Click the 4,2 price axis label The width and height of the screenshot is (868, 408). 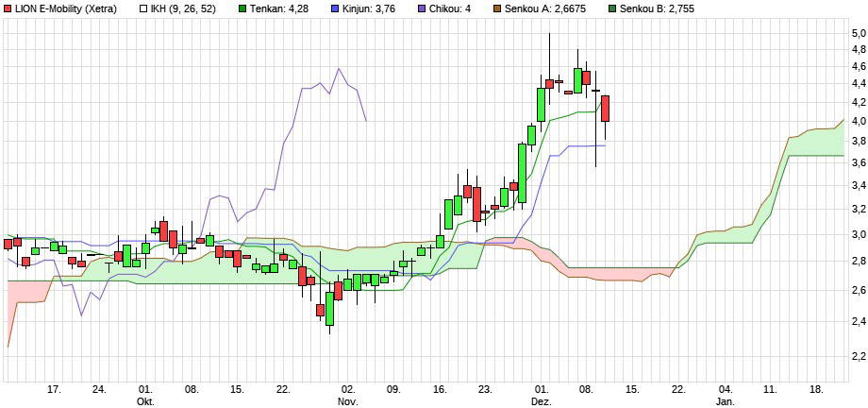coord(859,102)
